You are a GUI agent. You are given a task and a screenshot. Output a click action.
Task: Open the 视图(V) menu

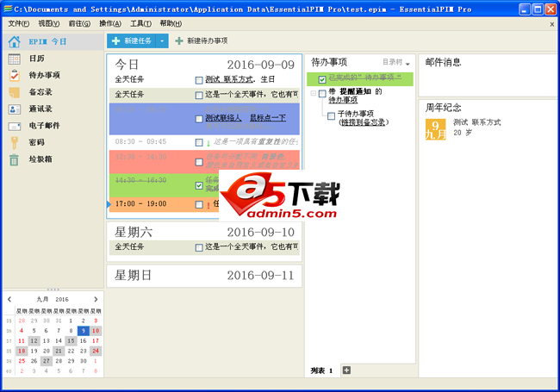pyautogui.click(x=49, y=23)
